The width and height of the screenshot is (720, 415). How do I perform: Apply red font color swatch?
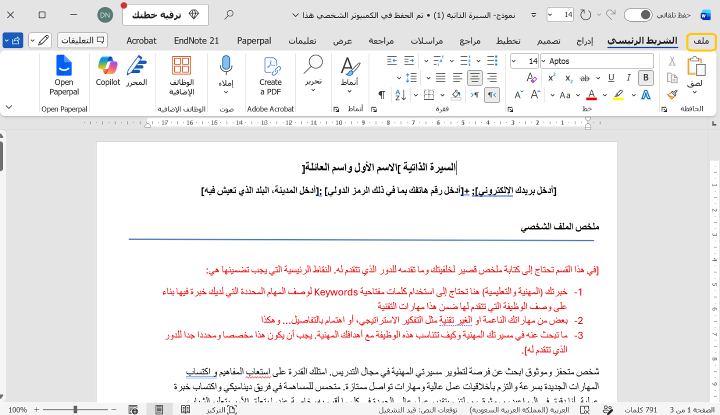[x=591, y=95]
